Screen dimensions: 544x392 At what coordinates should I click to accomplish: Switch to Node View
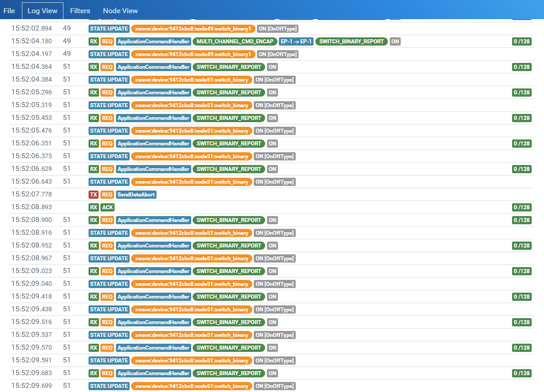[x=120, y=11]
